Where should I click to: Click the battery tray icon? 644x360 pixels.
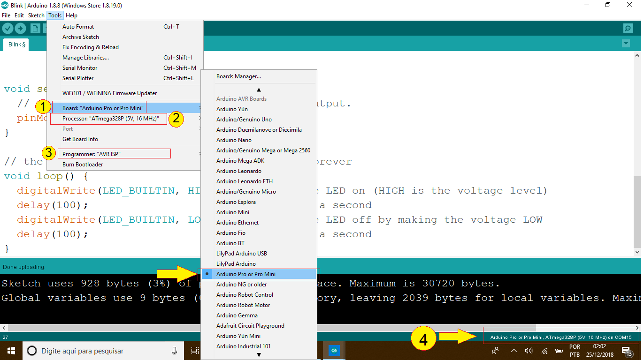click(x=559, y=351)
